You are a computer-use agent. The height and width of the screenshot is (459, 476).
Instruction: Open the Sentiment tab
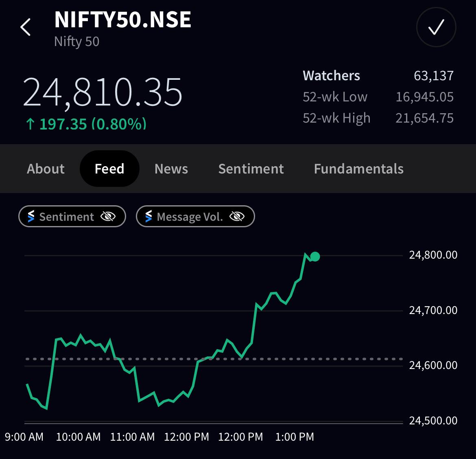(x=251, y=169)
